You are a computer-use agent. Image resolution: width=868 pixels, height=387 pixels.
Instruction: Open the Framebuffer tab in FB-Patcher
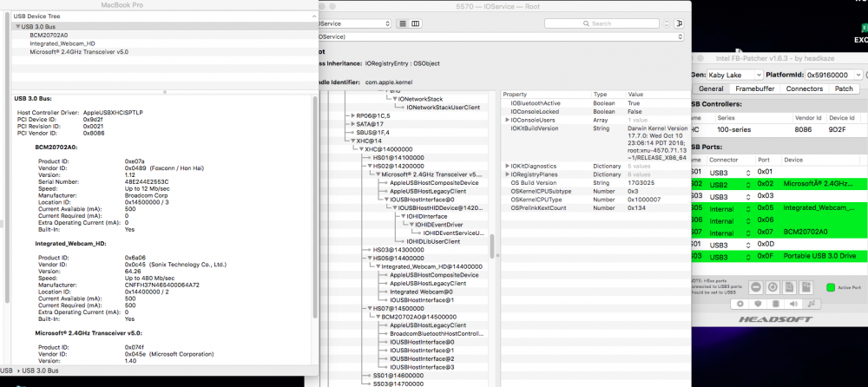click(754, 89)
